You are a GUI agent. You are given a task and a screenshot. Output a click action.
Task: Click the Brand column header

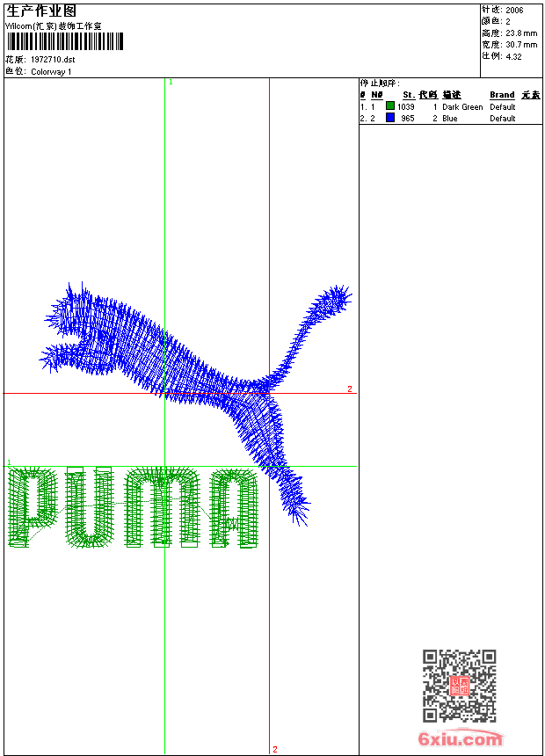tap(502, 95)
